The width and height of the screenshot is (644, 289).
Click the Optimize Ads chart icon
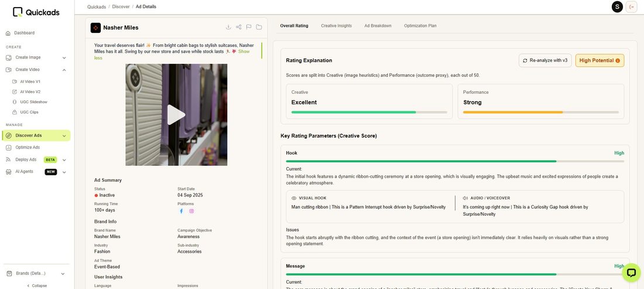(x=9, y=148)
